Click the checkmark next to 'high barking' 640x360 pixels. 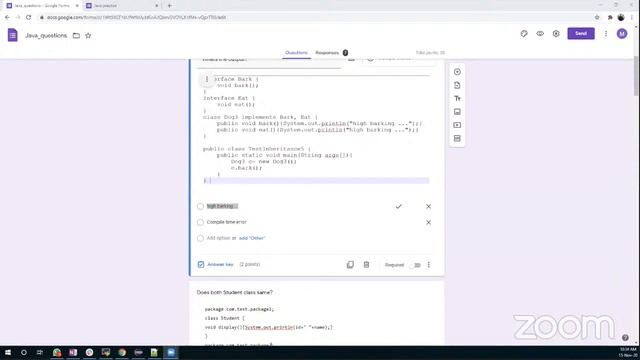click(x=398, y=207)
